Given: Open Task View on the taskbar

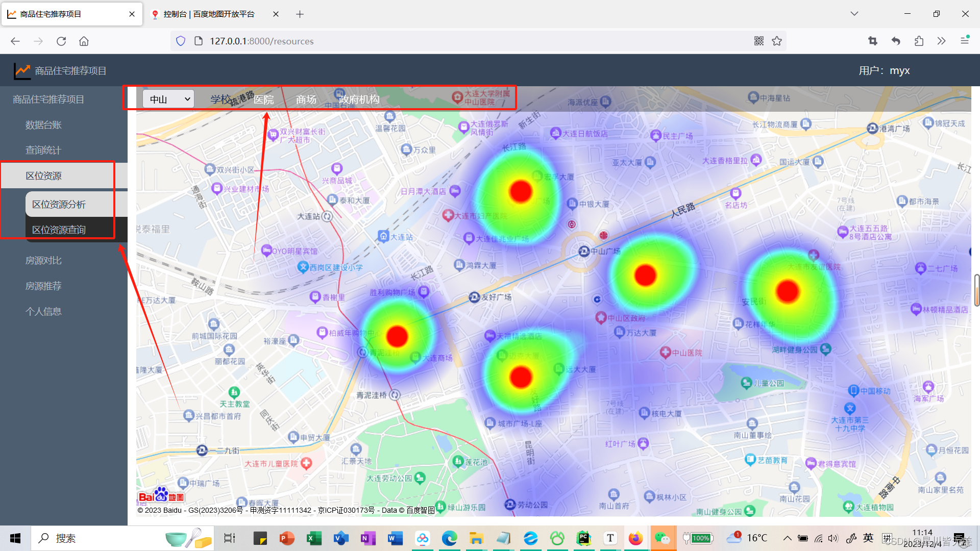Looking at the screenshot, I should 230,538.
